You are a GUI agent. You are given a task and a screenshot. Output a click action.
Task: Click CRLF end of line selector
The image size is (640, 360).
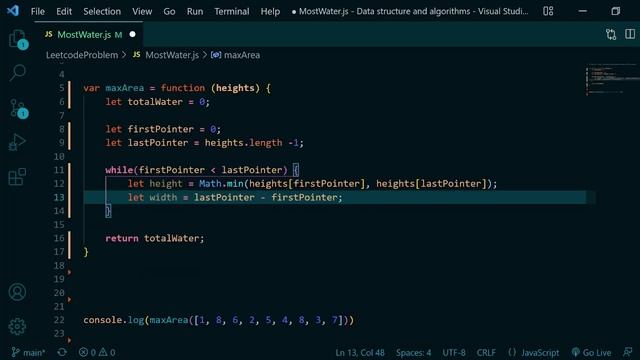pyautogui.click(x=486, y=352)
